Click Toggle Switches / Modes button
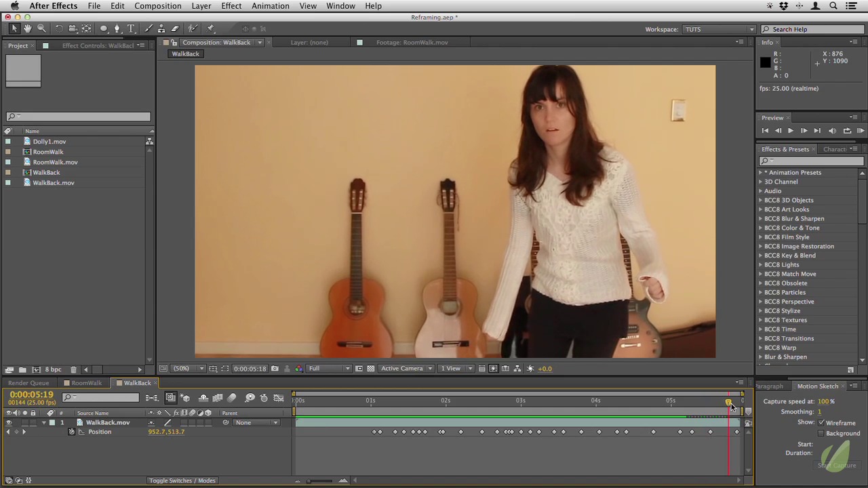Screen dimensions: 868x488 [182, 481]
